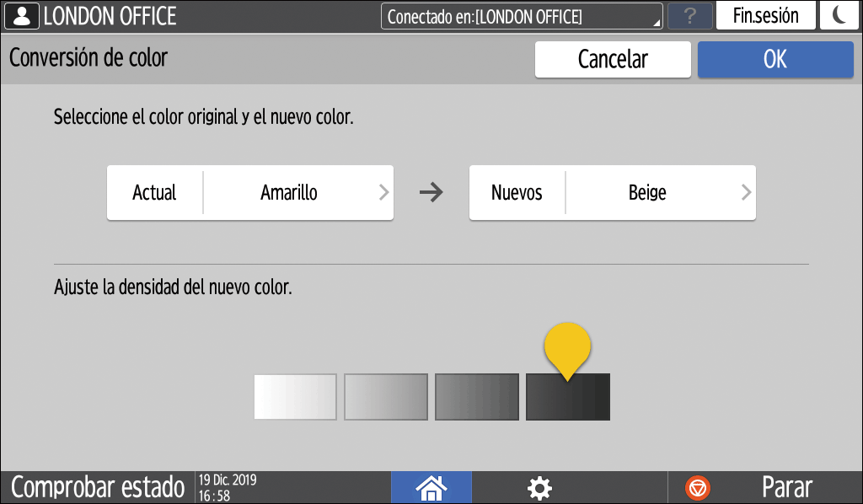Select the yellow marker above the darkest swatch
The width and height of the screenshot is (863, 504).
(567, 346)
